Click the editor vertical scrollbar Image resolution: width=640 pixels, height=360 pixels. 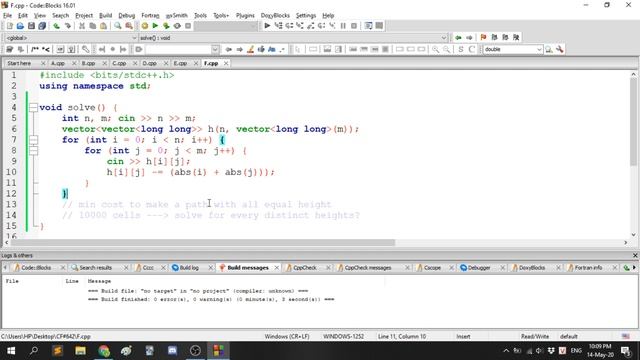633,122
